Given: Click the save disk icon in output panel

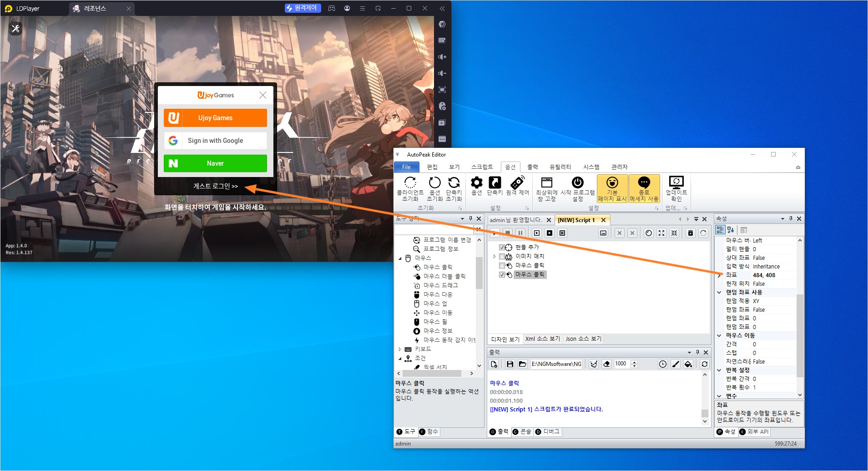Looking at the screenshot, I should pyautogui.click(x=510, y=364).
